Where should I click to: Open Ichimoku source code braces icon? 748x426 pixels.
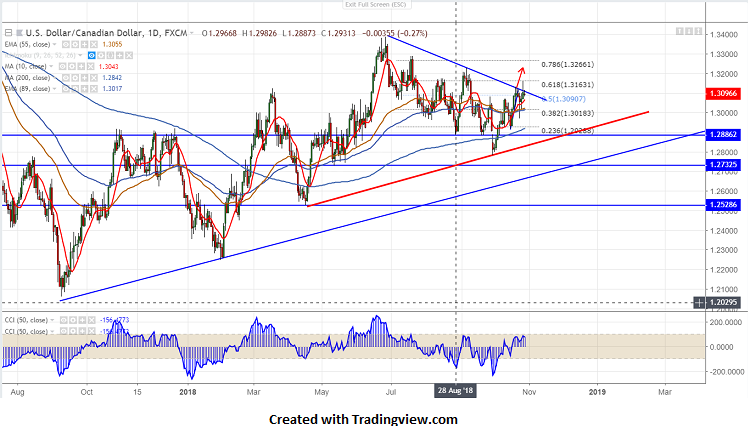[110, 55]
